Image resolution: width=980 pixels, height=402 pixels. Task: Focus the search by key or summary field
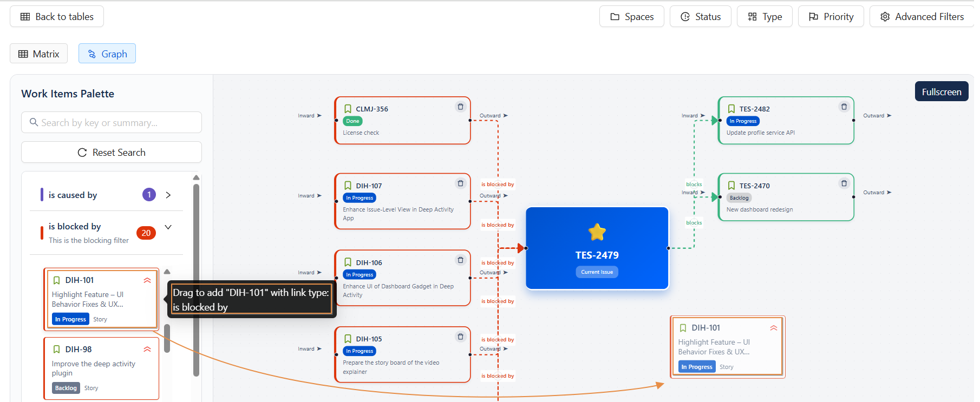[112, 123]
